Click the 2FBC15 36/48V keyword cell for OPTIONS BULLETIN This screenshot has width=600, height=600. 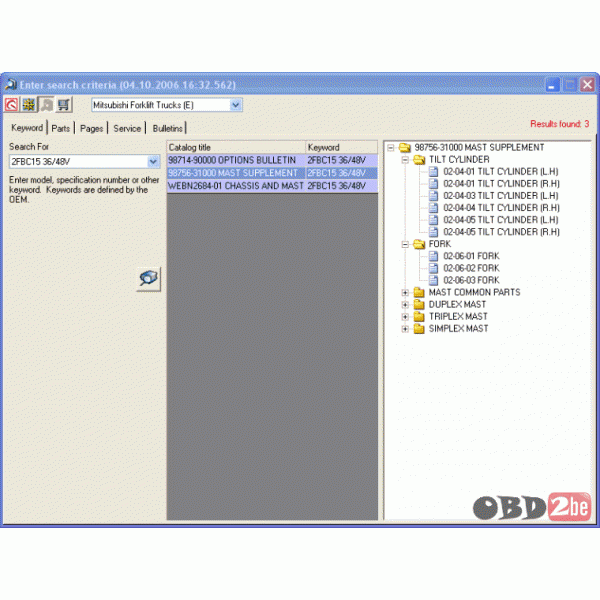342,160
